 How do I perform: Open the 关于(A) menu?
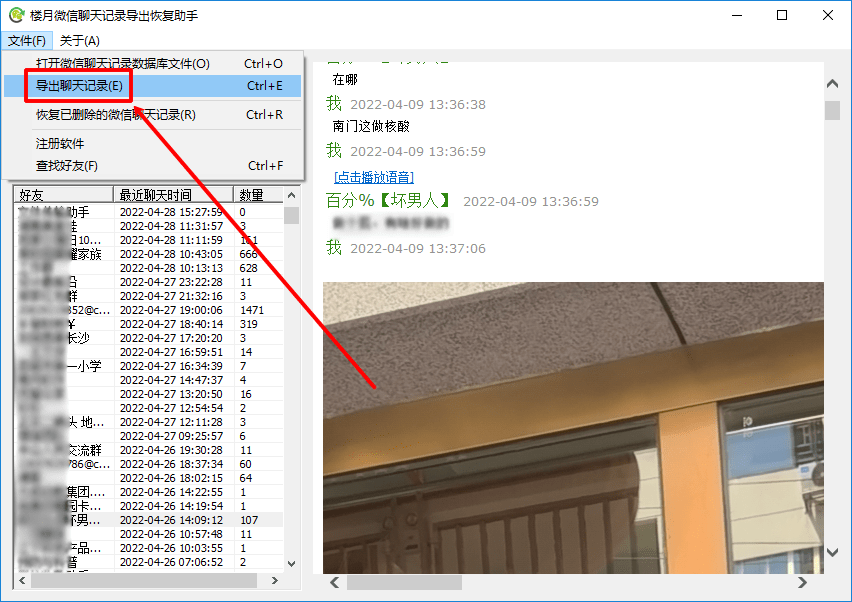click(79, 41)
